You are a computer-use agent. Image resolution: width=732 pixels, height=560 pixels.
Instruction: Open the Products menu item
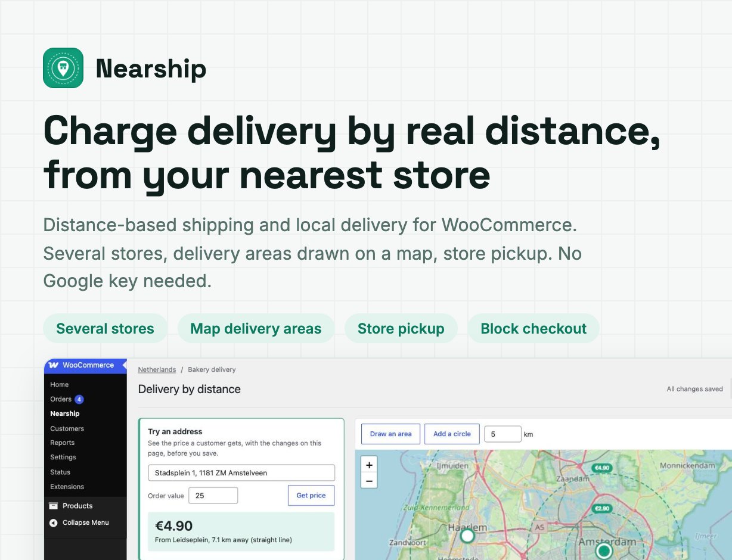click(x=77, y=506)
